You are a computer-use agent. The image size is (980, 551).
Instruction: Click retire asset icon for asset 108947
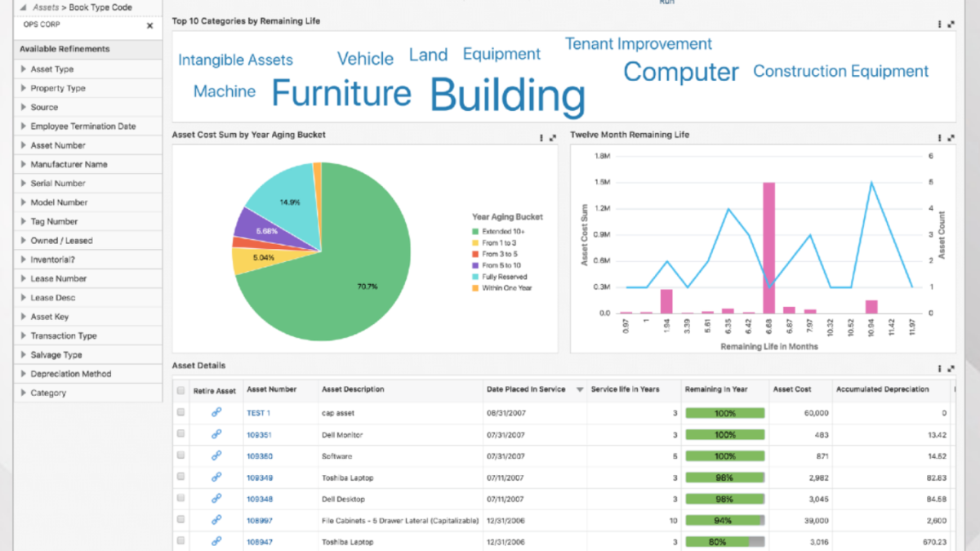tap(216, 540)
